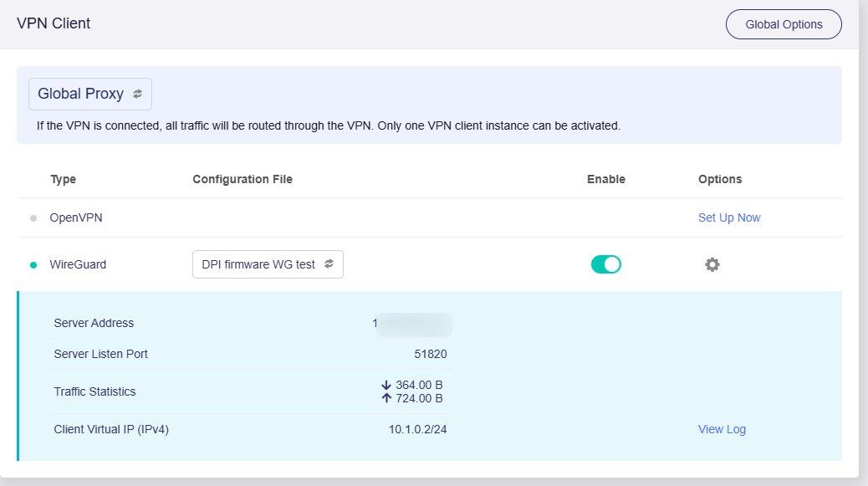Viewport: 868px width, 486px height.
Task: Click the Configuration File column header
Action: pyautogui.click(x=242, y=179)
